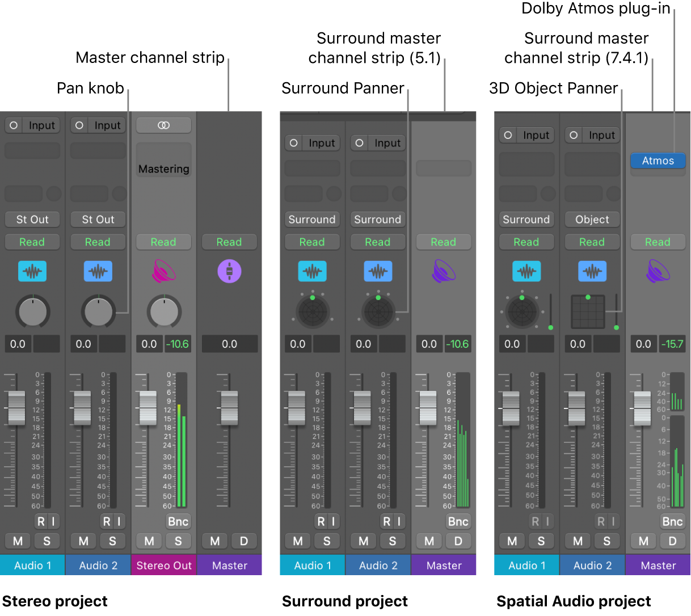Screen dimensions: 691x616
Task: Click the purple speaker icon on the Atmos Master channel
Action: point(658,271)
